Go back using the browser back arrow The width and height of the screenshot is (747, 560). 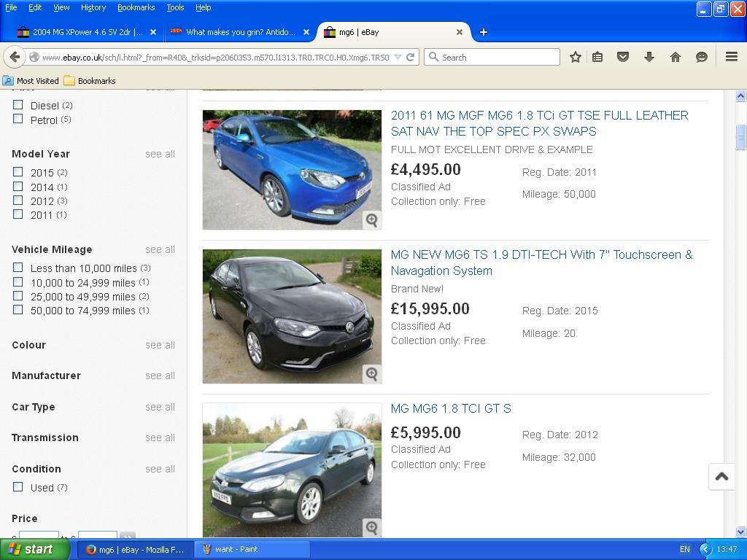tap(15, 57)
